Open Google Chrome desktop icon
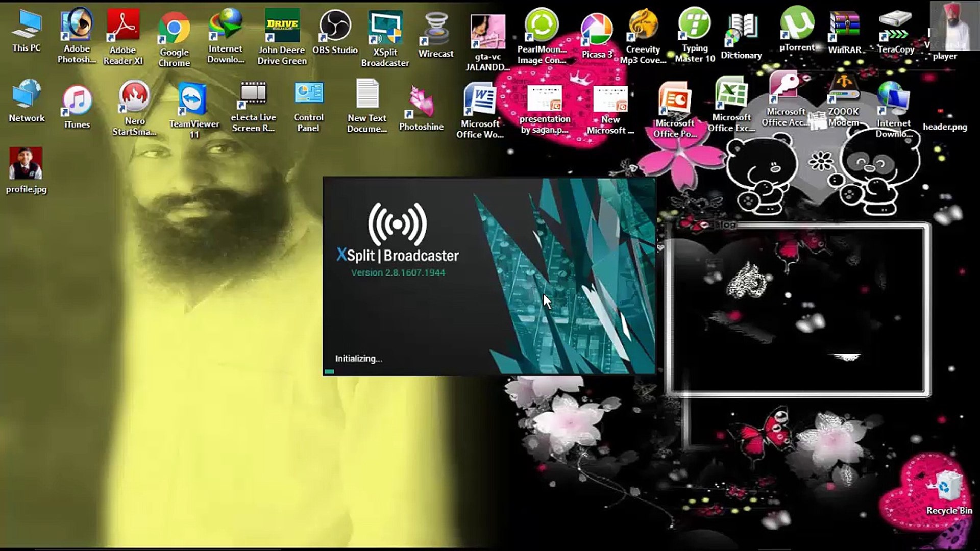Screen dimensions: 980x551 pyautogui.click(x=174, y=40)
